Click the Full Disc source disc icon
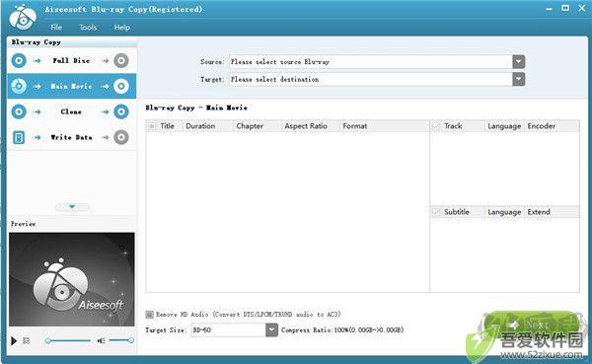This screenshot has width=592, height=364. 19,60
